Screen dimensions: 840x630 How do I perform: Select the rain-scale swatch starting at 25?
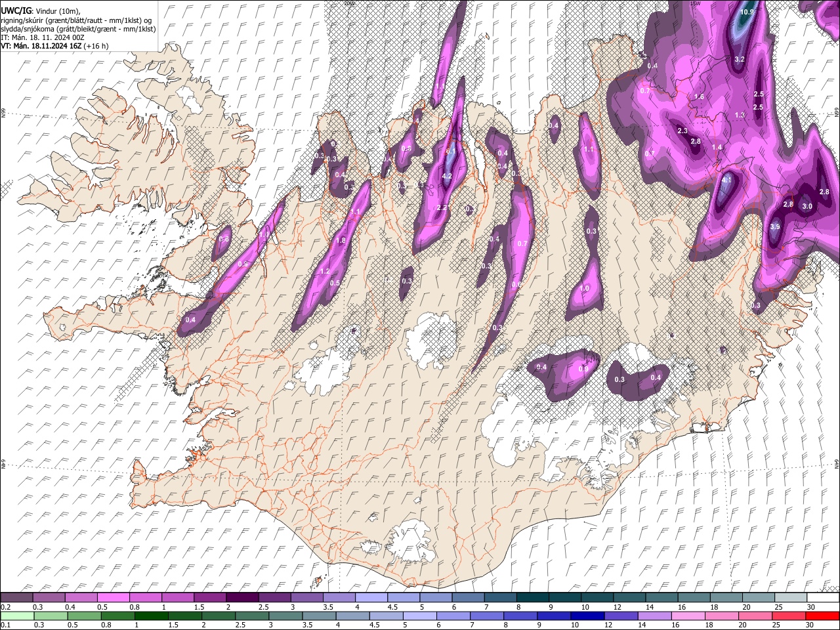(x=789, y=616)
